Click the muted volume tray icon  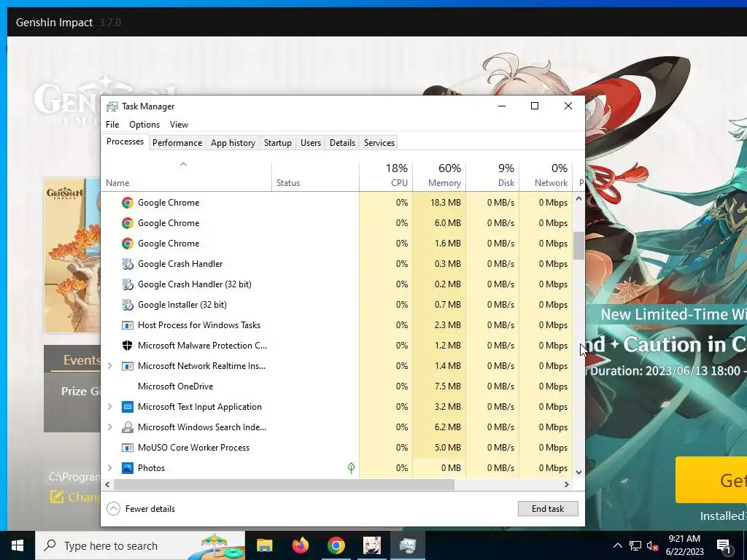[653, 545]
